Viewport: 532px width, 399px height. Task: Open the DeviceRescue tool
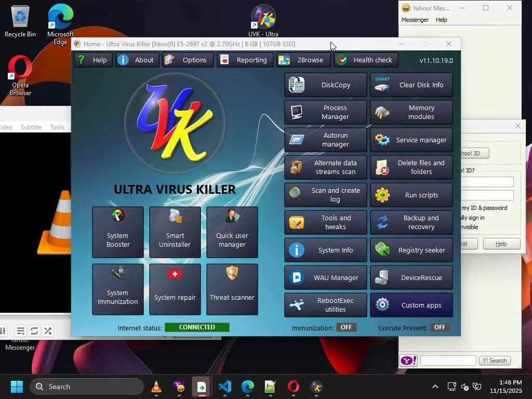pos(411,277)
